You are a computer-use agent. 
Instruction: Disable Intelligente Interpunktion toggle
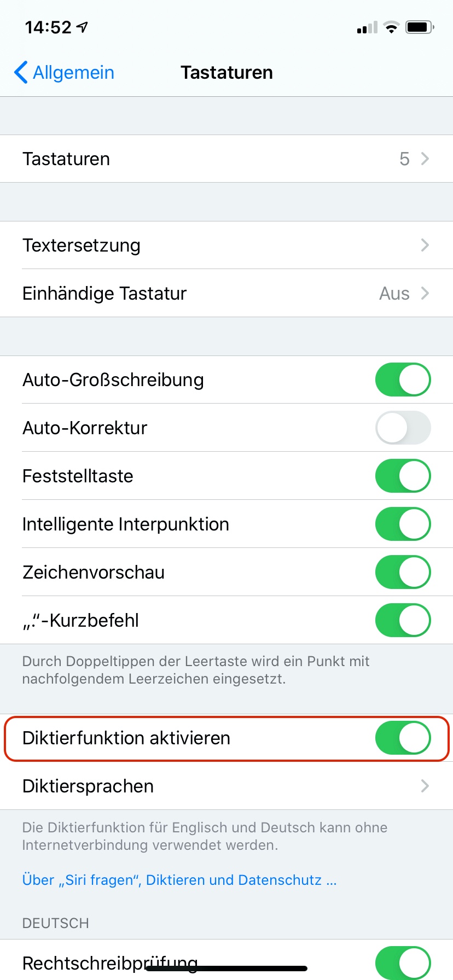coord(403,524)
